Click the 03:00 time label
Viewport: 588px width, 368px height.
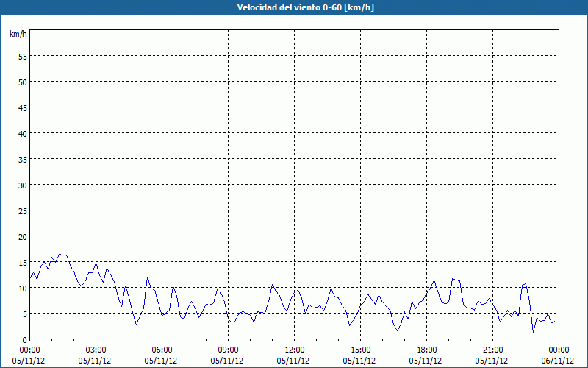[96, 350]
